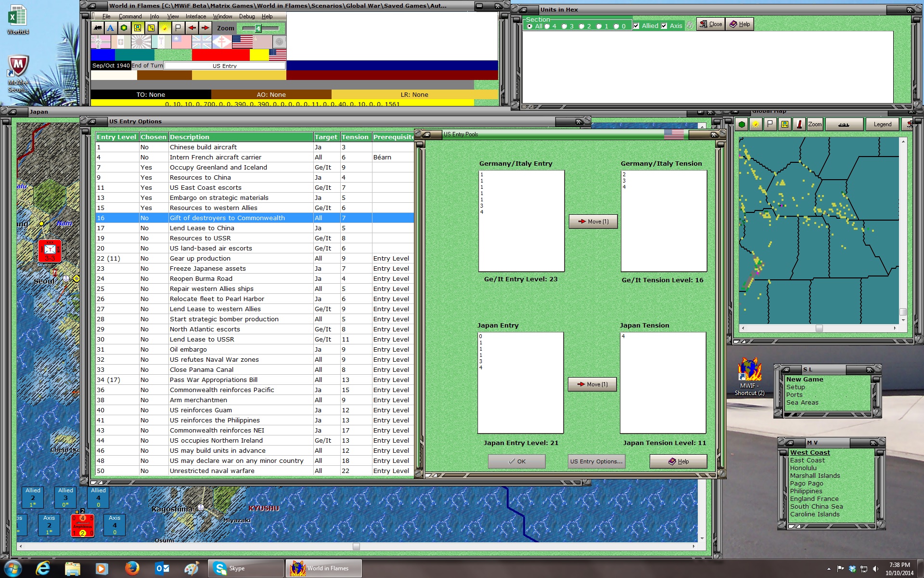924x578 pixels.
Task: Select the flag marker icon on main toolbar
Action: click(x=177, y=28)
